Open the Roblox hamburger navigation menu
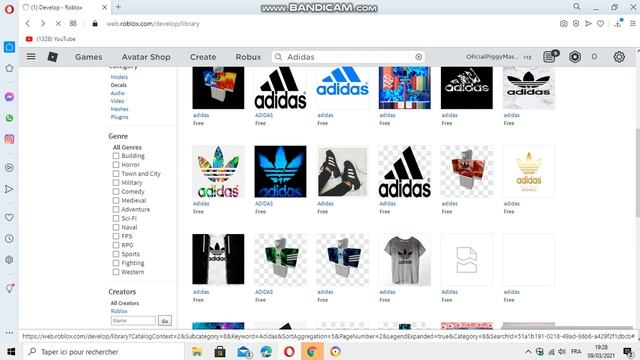The width and height of the screenshot is (640, 360). 31,56
